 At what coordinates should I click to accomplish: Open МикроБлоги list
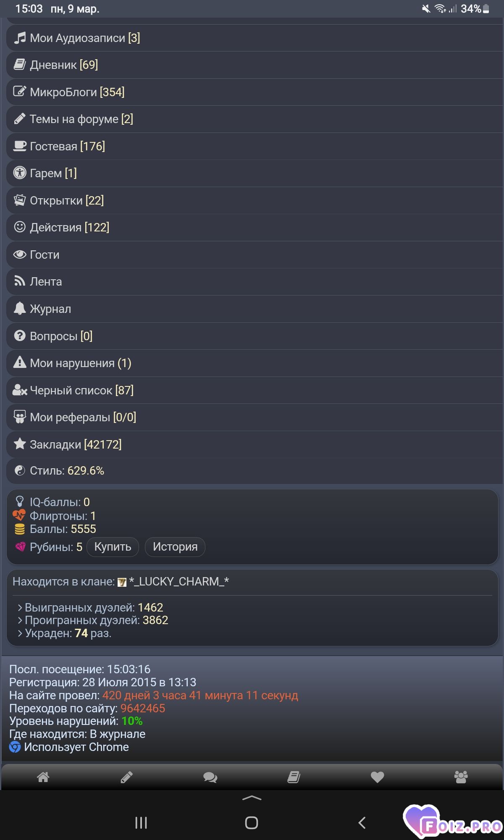(x=255, y=92)
